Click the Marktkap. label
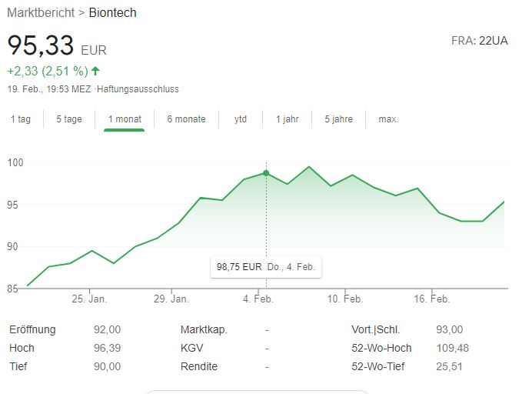 [x=204, y=330]
